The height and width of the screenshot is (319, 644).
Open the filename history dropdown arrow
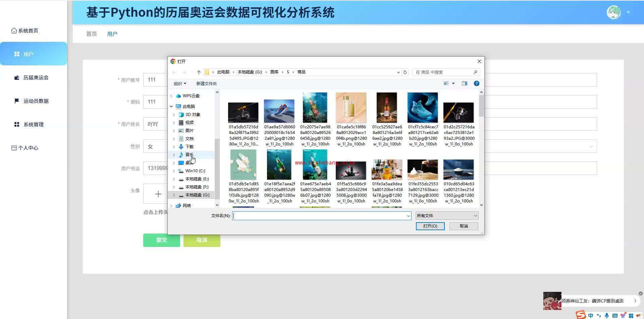(x=409, y=216)
